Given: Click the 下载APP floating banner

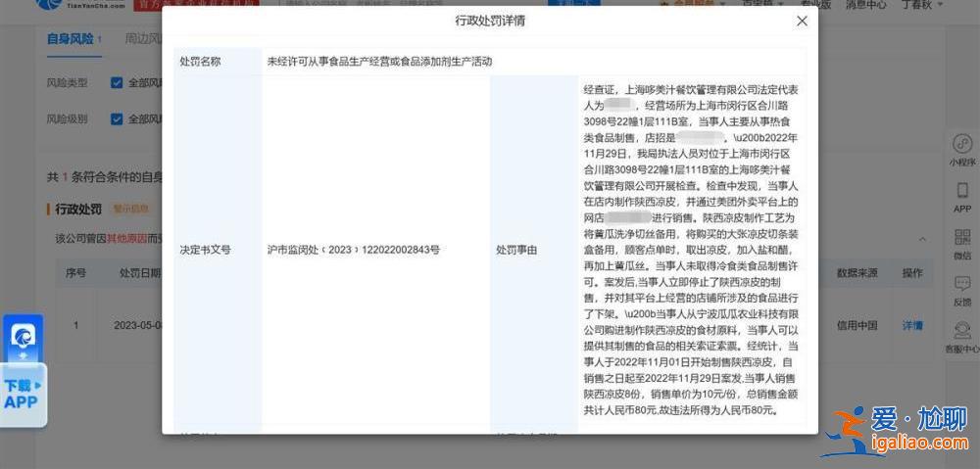Looking at the screenshot, I should click(x=24, y=394).
